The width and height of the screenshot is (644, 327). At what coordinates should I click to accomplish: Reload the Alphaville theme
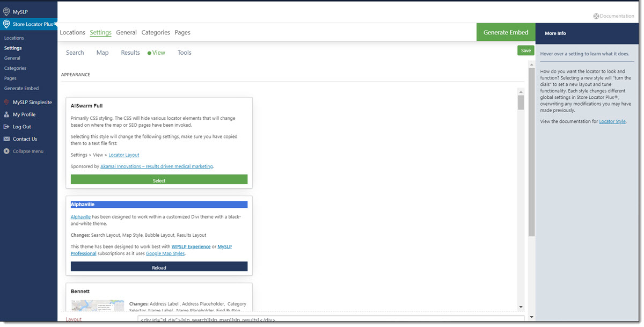pos(159,266)
